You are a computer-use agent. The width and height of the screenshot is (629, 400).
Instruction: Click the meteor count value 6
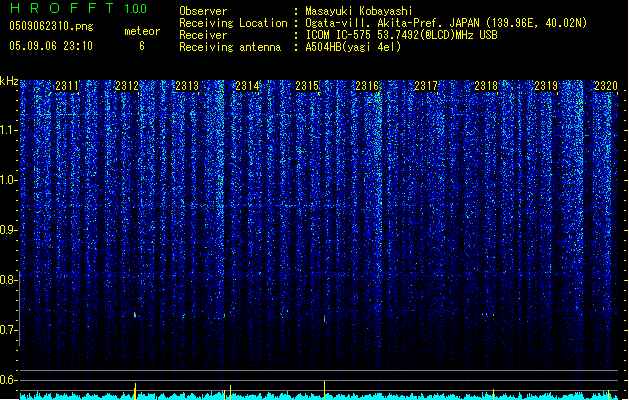coord(142,46)
